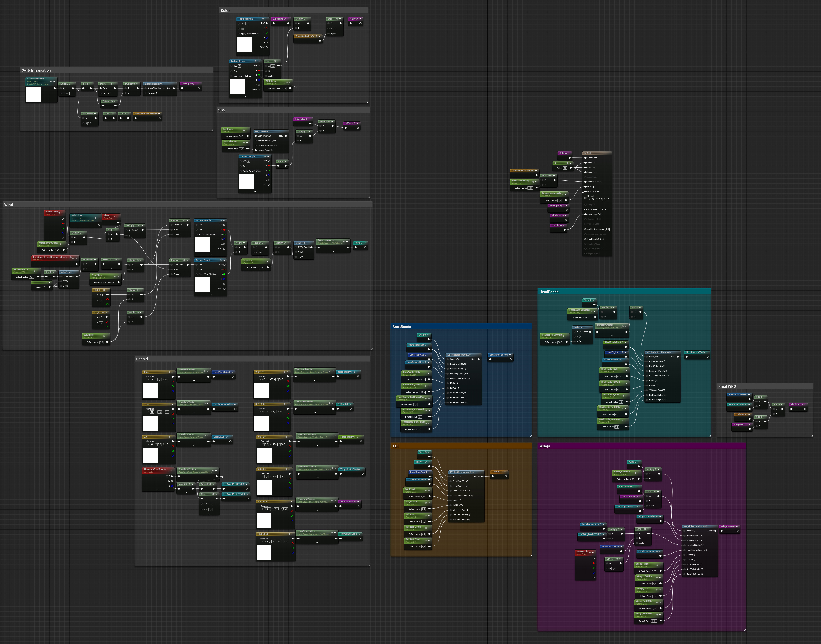Click the output pin of AO Intensity parameter
Image resolution: width=821 pixels, height=644 pixels.
click(290, 88)
